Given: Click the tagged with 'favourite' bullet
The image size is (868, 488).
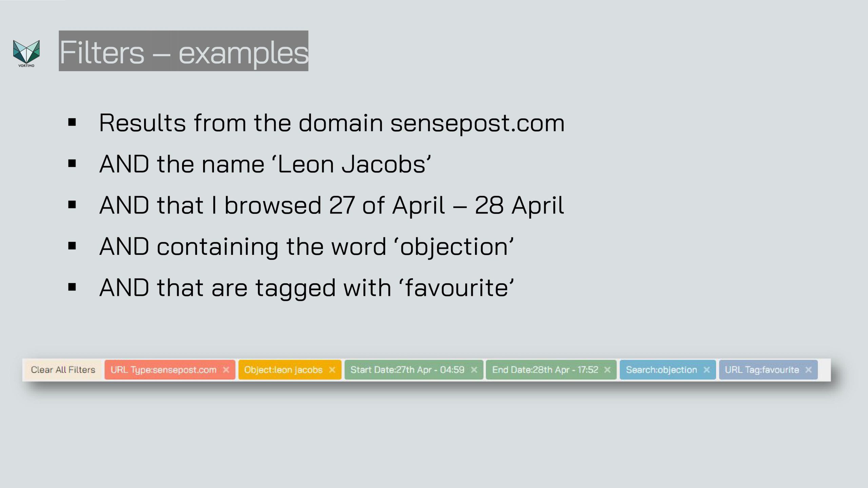Looking at the screenshot, I should [307, 288].
